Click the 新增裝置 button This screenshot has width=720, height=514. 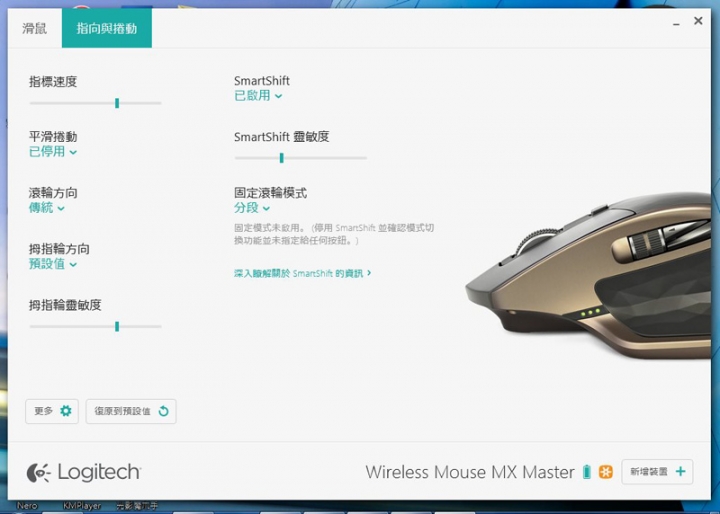click(657, 472)
